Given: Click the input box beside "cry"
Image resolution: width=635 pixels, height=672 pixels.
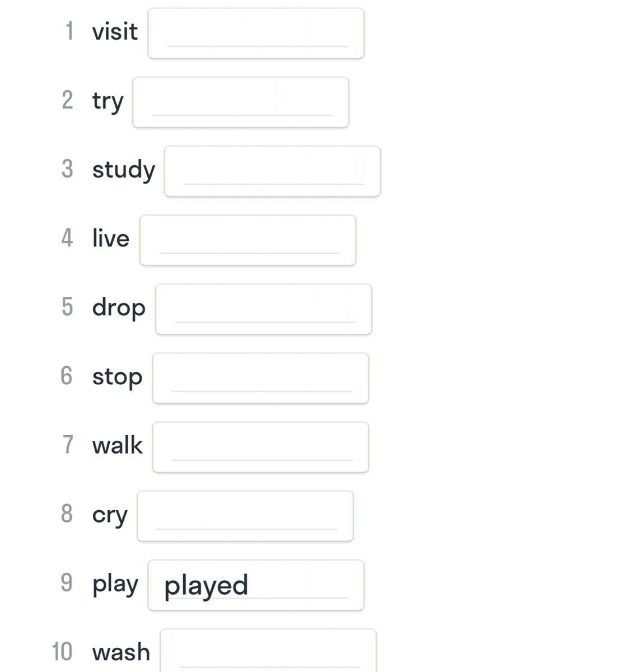Looking at the screenshot, I should 245,516.
